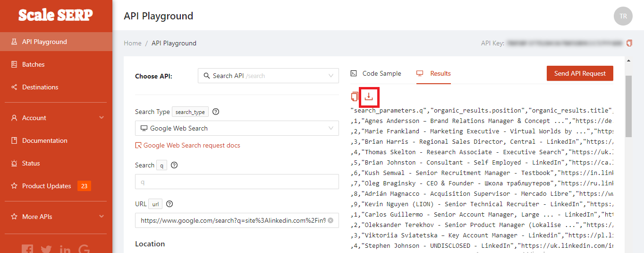
Task: Open Product Updates in the sidebar
Action: click(x=56, y=186)
